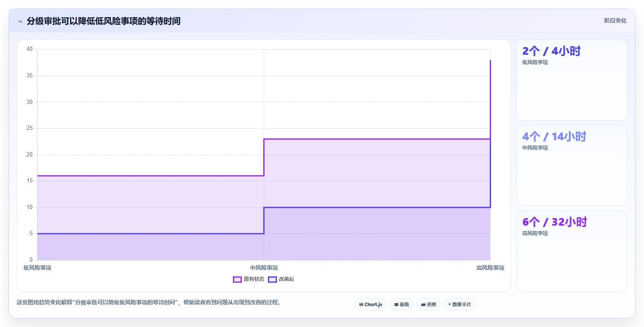Click the y-axis tick label 35
The width and height of the screenshot is (644, 327).
point(29,76)
